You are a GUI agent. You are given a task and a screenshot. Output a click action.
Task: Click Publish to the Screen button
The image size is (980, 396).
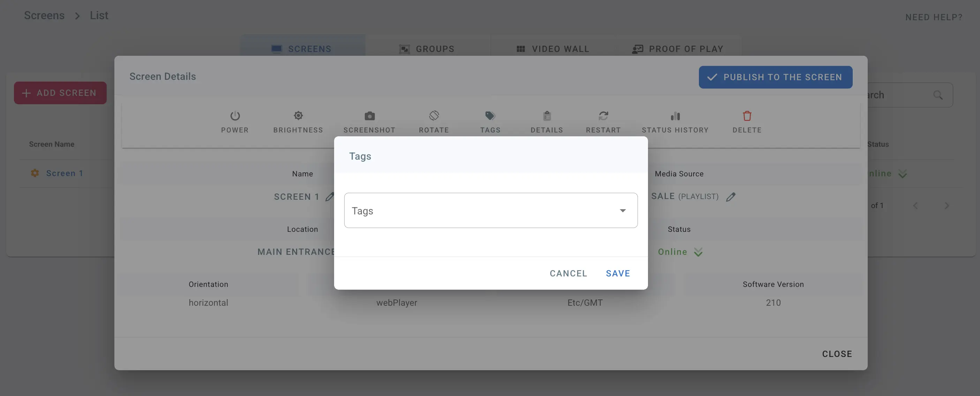(x=775, y=77)
